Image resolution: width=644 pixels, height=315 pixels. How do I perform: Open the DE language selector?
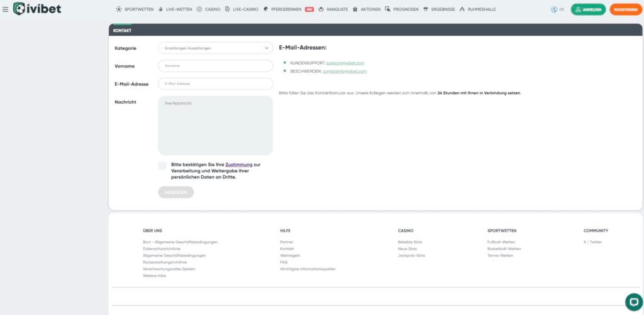pyautogui.click(x=561, y=9)
